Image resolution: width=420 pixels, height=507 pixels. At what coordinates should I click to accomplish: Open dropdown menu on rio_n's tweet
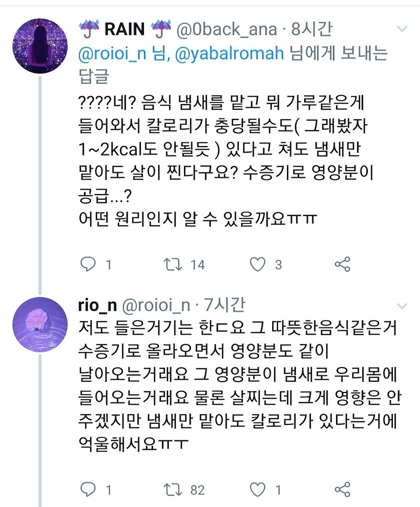click(402, 306)
